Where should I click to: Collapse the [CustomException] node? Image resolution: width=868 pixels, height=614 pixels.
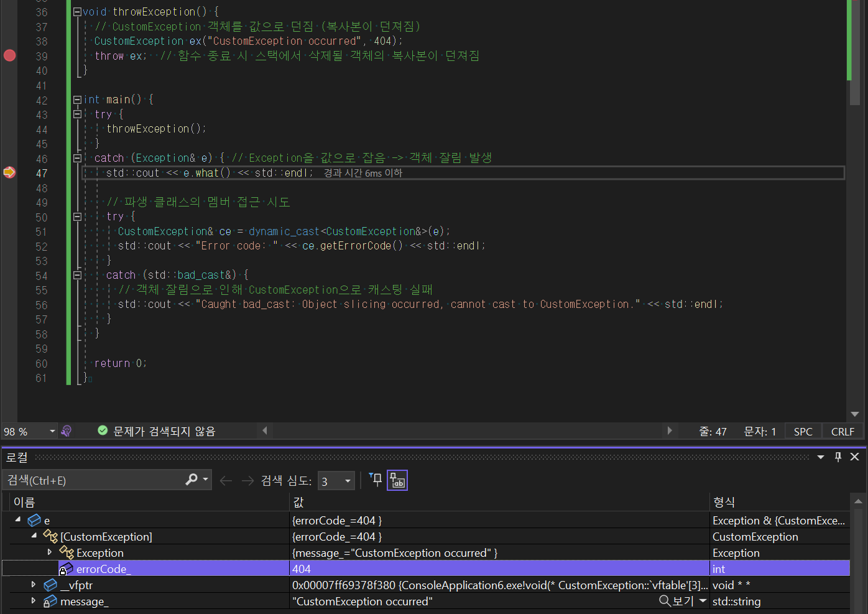(x=34, y=536)
